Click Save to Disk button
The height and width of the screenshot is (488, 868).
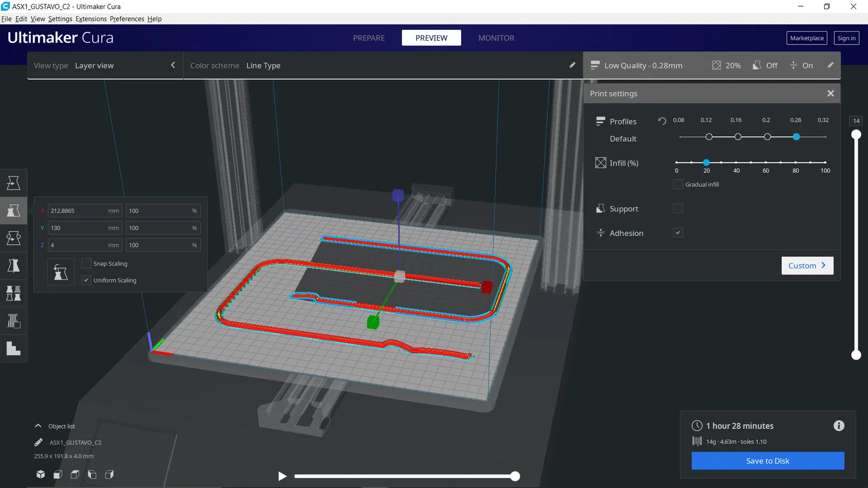click(768, 461)
